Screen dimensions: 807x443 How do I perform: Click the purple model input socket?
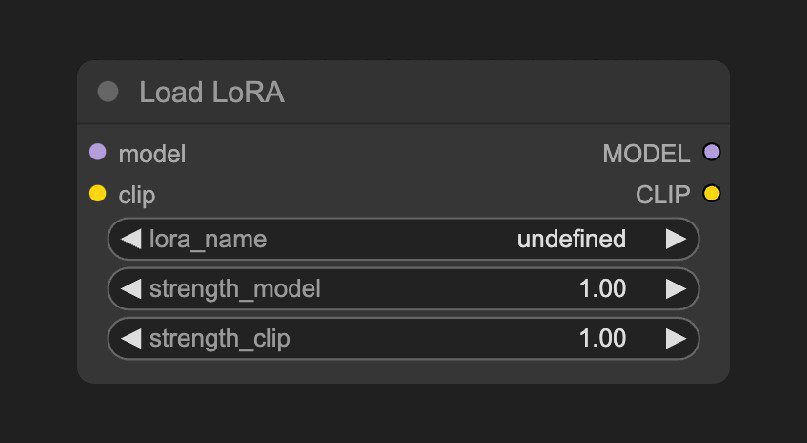tap(98, 152)
